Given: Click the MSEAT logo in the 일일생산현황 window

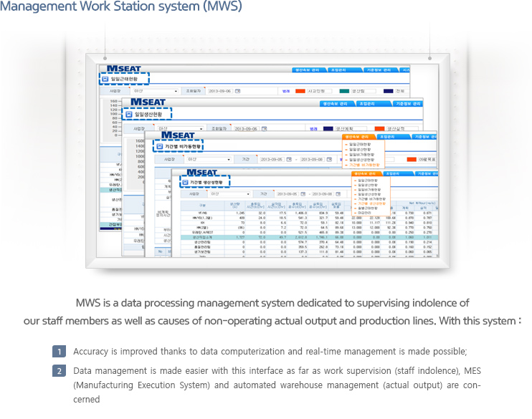Looking at the screenshot, I should pyautogui.click(x=148, y=102).
